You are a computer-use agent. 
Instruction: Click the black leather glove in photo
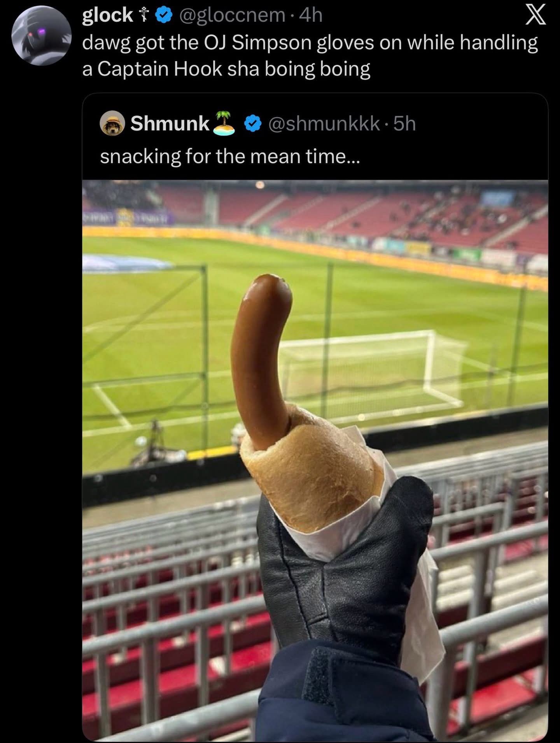[346, 572]
